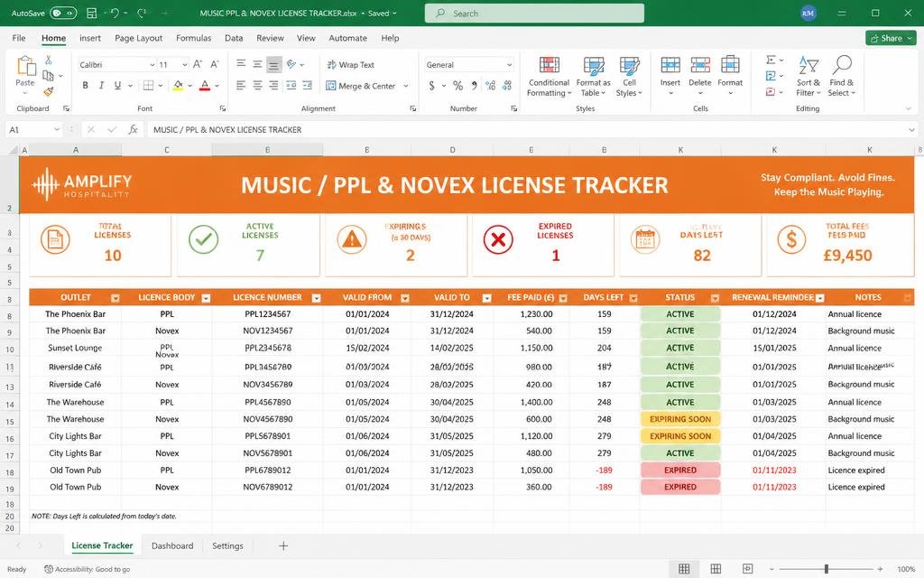The image size is (924, 578).
Task: Open the Automate tab
Action: click(347, 38)
